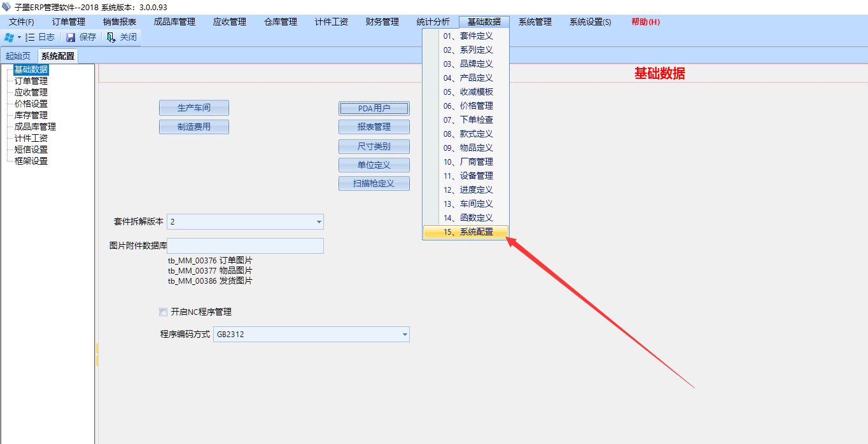Select 15、系统配置 menu entry
This screenshot has height=444, width=868.
[x=468, y=232]
